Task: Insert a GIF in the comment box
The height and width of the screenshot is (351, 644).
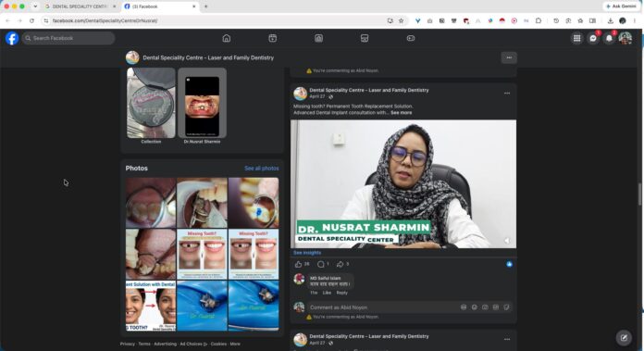Action: tap(496, 307)
